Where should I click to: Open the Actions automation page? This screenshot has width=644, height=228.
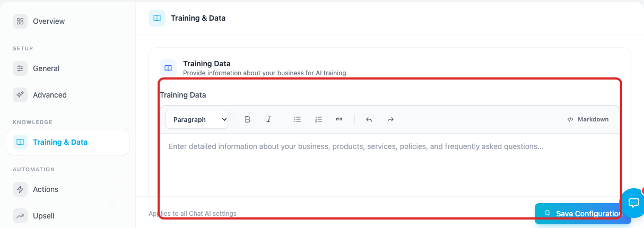coord(67,189)
